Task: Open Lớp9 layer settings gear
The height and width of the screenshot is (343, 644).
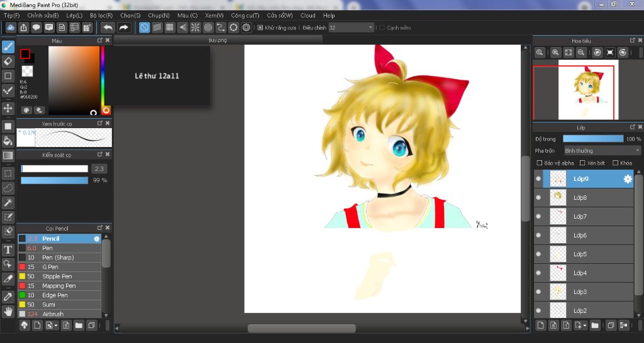Action: 628,179
